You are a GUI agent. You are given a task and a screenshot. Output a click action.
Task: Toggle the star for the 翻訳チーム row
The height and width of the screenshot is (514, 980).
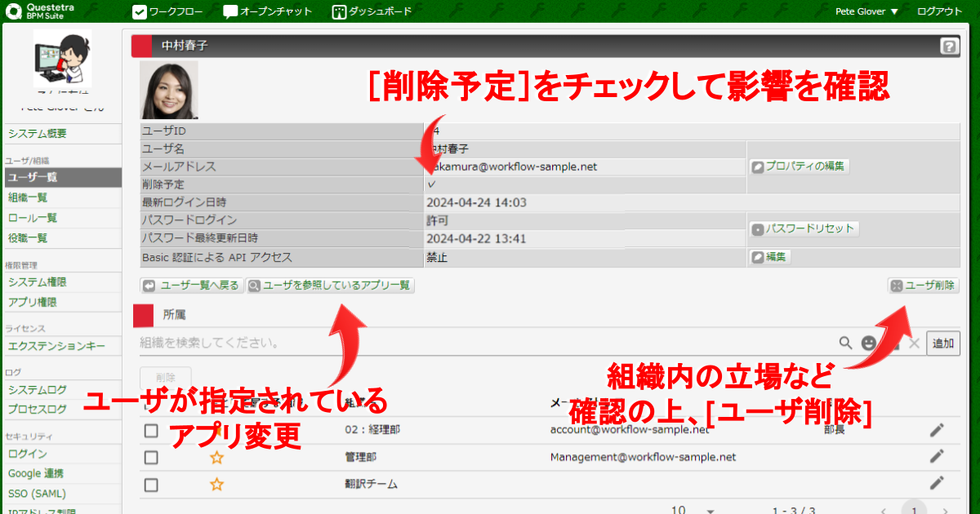tap(216, 485)
